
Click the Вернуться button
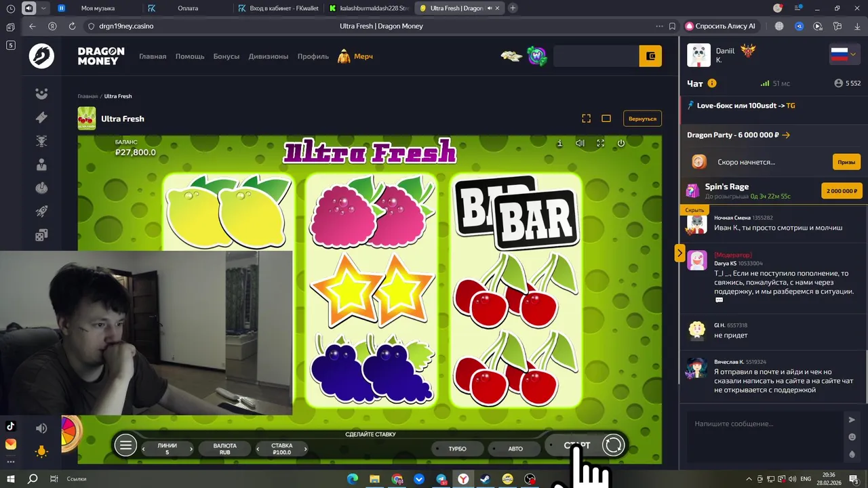642,119
